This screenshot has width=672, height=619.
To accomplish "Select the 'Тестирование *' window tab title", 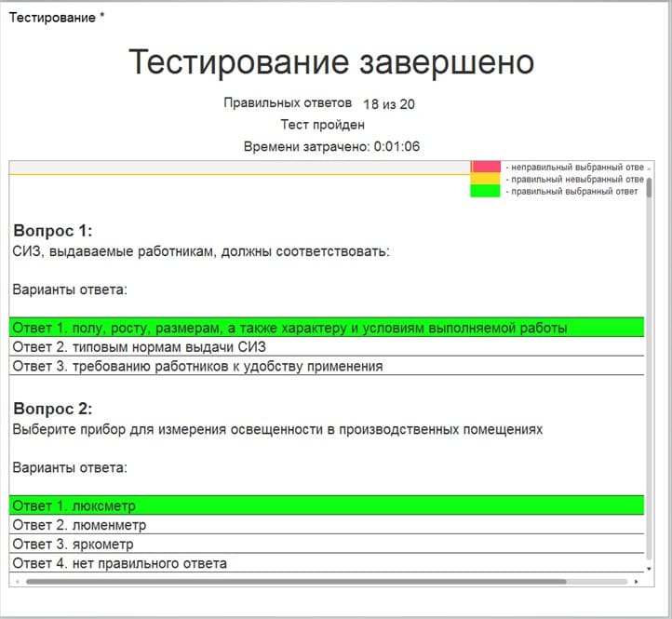I will pos(57,18).
